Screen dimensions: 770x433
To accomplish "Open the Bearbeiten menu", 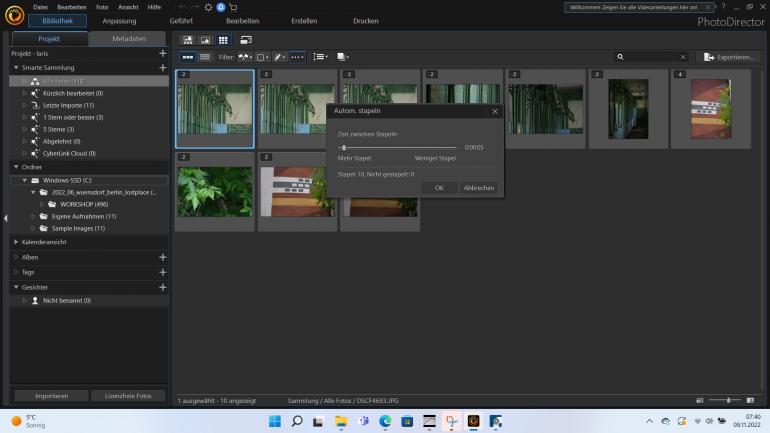I will coord(71,7).
